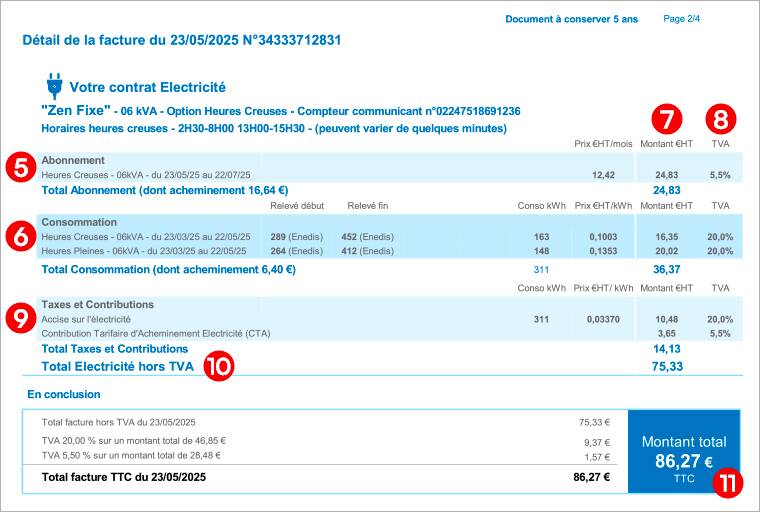Click consumption value '163'
The image size is (760, 512).
(x=541, y=237)
